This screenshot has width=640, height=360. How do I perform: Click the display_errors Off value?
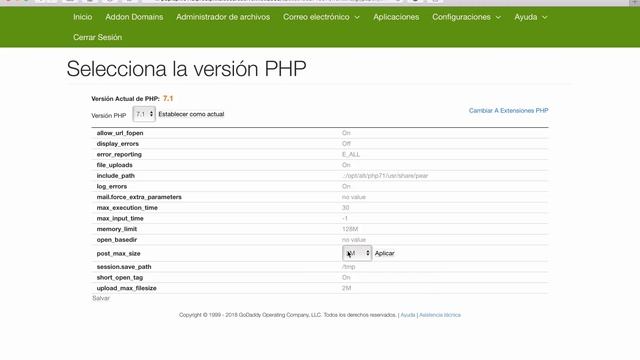tap(346, 143)
